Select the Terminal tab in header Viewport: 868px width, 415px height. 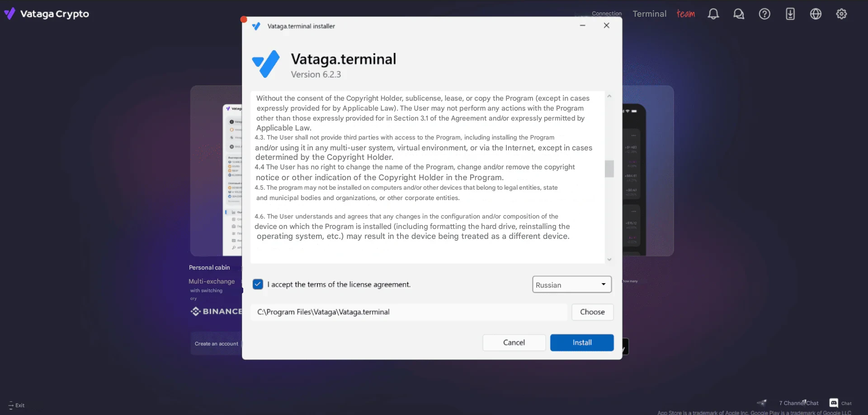(649, 14)
